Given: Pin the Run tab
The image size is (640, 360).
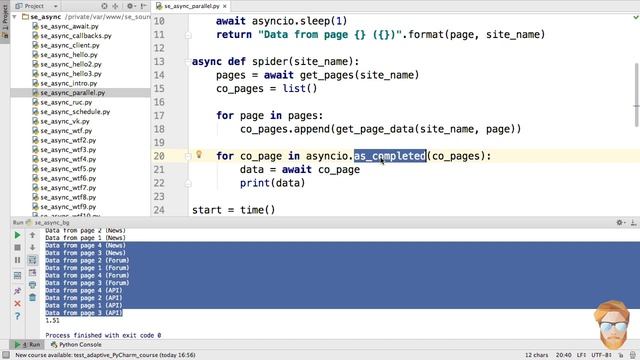Looking at the screenshot, I should click(17, 291).
